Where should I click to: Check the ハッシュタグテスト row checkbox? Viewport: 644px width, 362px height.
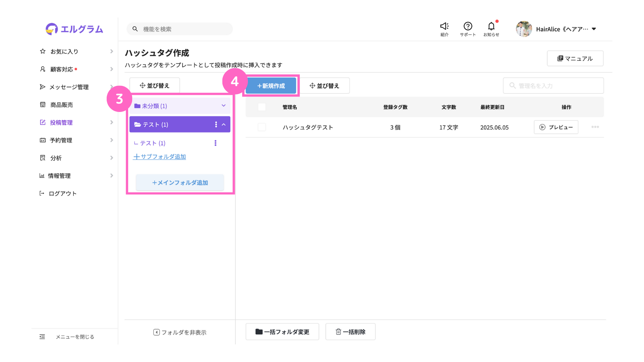click(262, 127)
